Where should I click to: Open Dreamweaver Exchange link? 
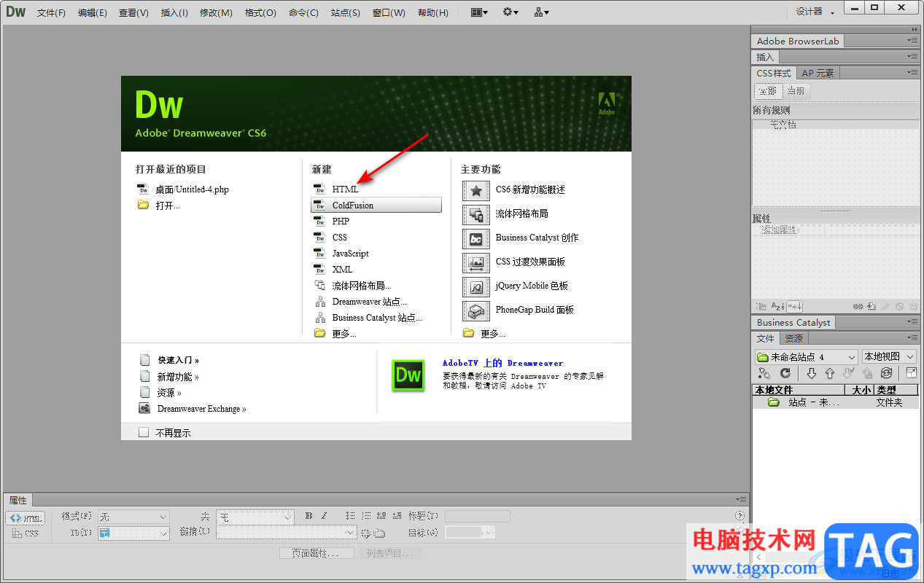pos(201,409)
